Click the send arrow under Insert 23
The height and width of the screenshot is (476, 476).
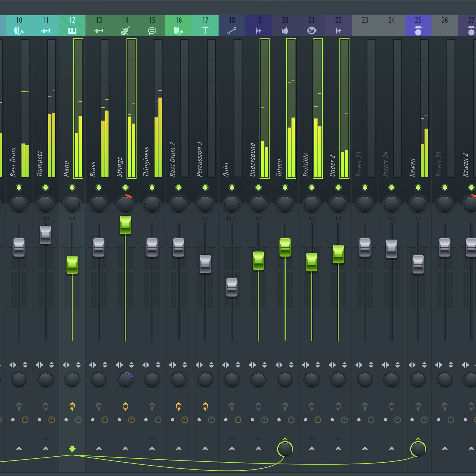click(x=365, y=448)
